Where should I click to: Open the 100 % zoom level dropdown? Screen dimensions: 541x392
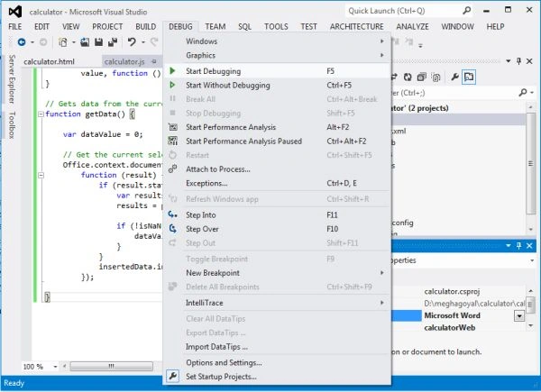click(55, 367)
